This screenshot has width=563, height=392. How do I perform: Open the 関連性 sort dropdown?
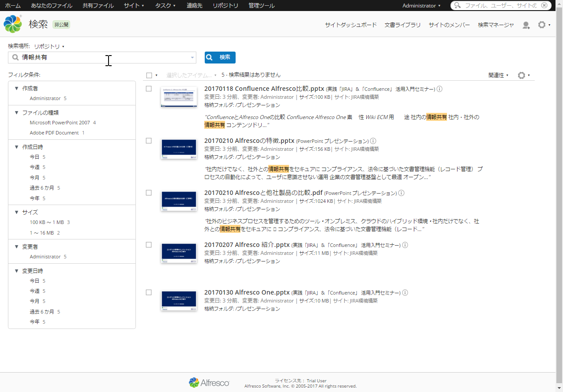click(x=498, y=75)
